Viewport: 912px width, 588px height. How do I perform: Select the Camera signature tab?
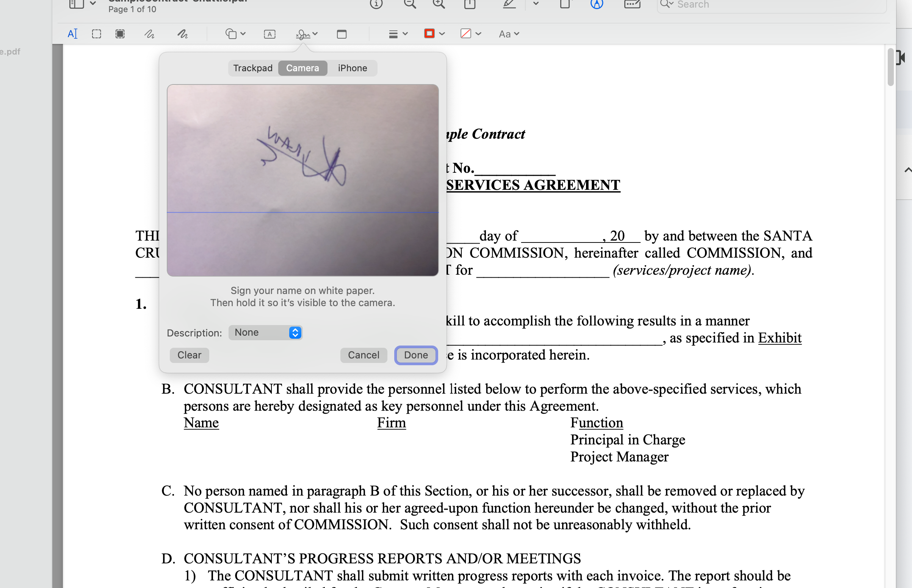pyautogui.click(x=302, y=68)
